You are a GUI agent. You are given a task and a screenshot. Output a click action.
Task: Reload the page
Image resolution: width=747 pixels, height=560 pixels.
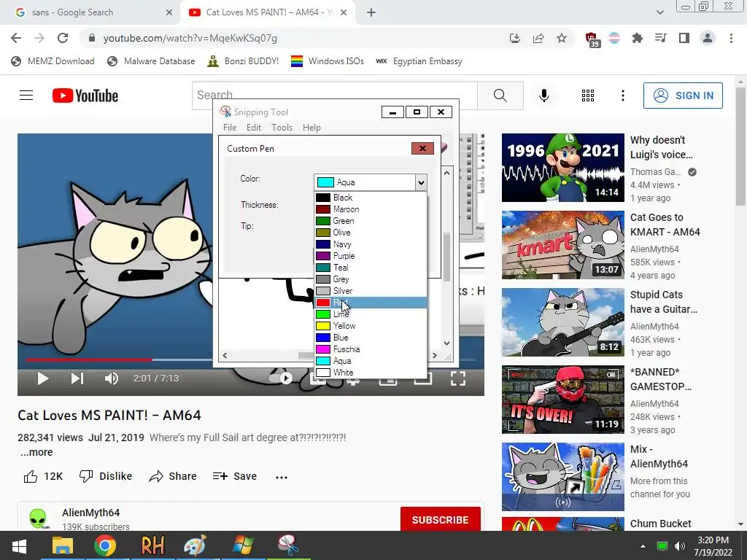[63, 38]
